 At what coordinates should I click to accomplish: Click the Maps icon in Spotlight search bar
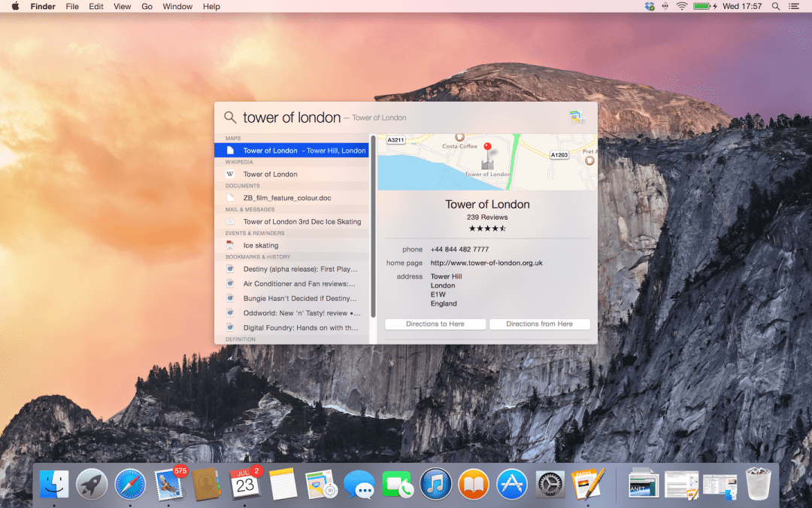click(x=577, y=117)
